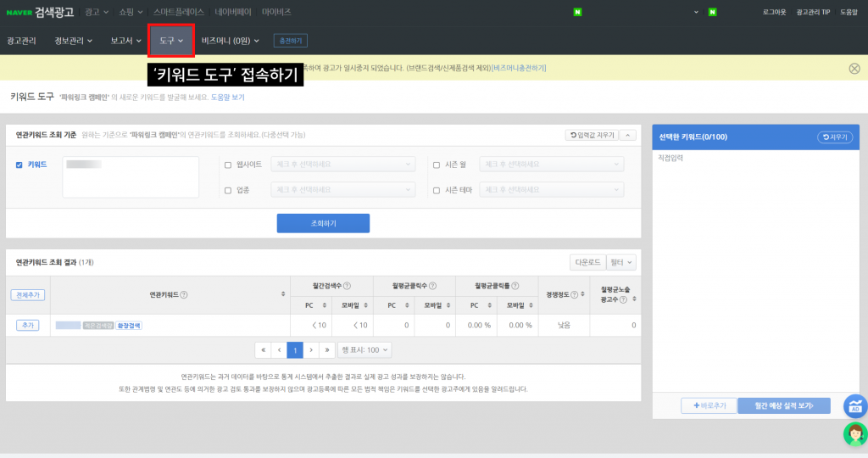Open the 비즈머니 (0원) dropdown
This screenshot has height=458, width=868.
click(x=231, y=41)
